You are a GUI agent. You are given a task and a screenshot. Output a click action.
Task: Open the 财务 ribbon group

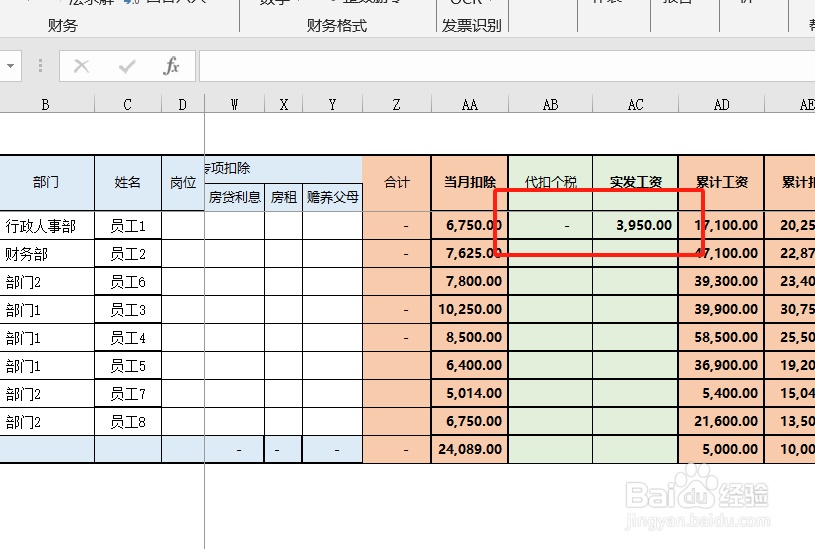(62, 25)
